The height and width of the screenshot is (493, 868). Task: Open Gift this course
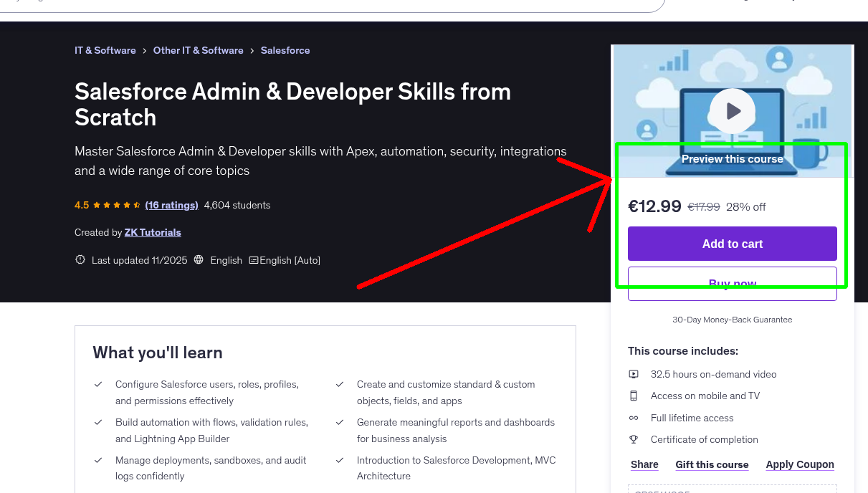click(712, 464)
